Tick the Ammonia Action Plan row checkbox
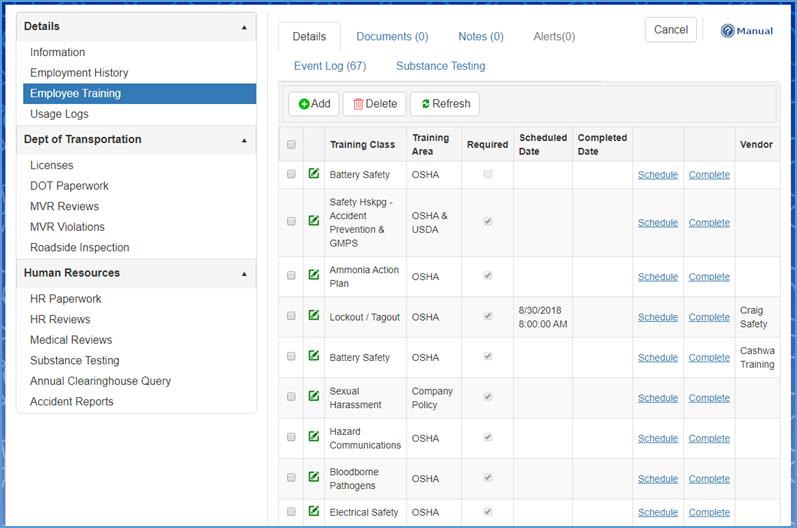797x528 pixels. pos(291,276)
